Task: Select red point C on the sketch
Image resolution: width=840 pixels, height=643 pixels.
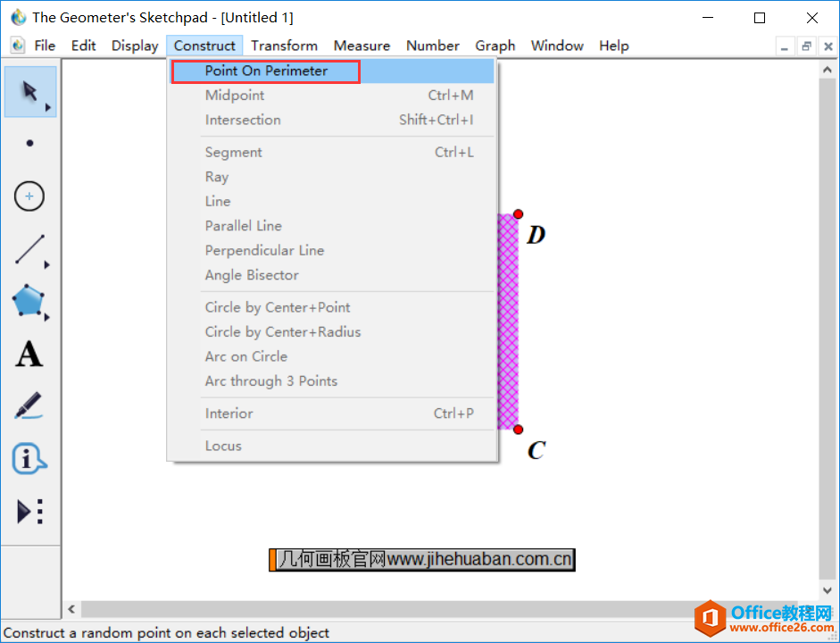Action: [518, 430]
